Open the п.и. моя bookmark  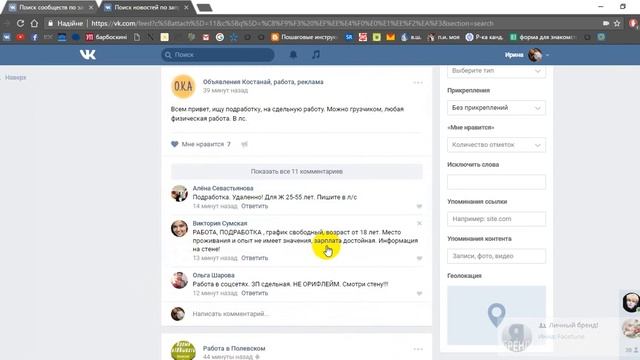[x=443, y=37]
